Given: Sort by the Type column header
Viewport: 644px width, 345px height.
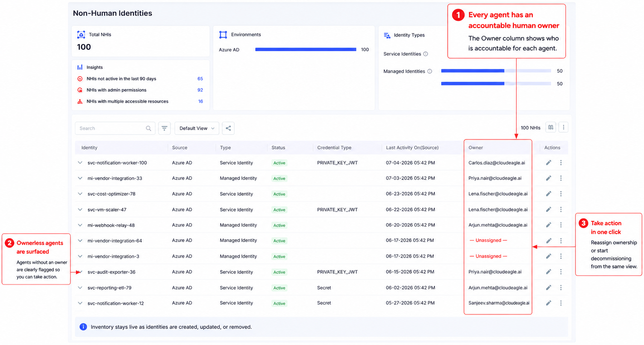Looking at the screenshot, I should click(x=225, y=148).
